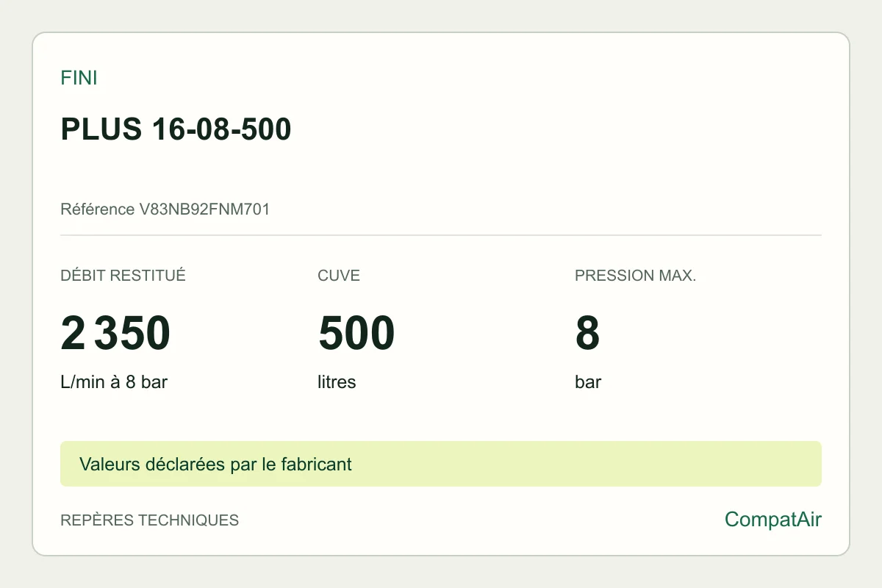Click the Valeurs déclarées par le fabricant banner
Screen dimensions: 882x588
click(441, 464)
